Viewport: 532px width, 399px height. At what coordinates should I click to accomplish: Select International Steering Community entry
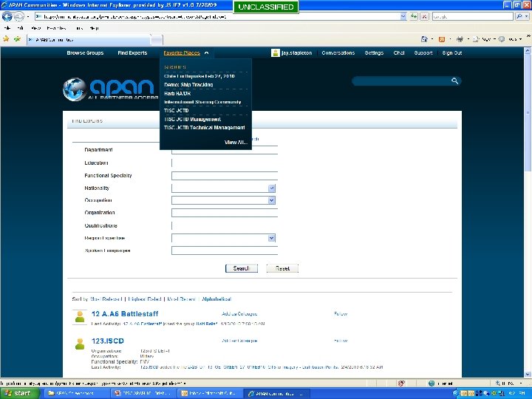(202, 102)
